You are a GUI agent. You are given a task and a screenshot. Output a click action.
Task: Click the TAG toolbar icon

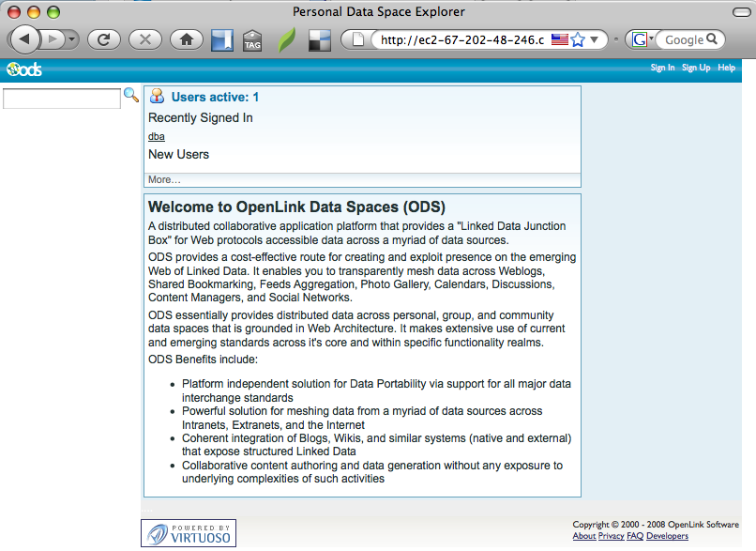(252, 40)
